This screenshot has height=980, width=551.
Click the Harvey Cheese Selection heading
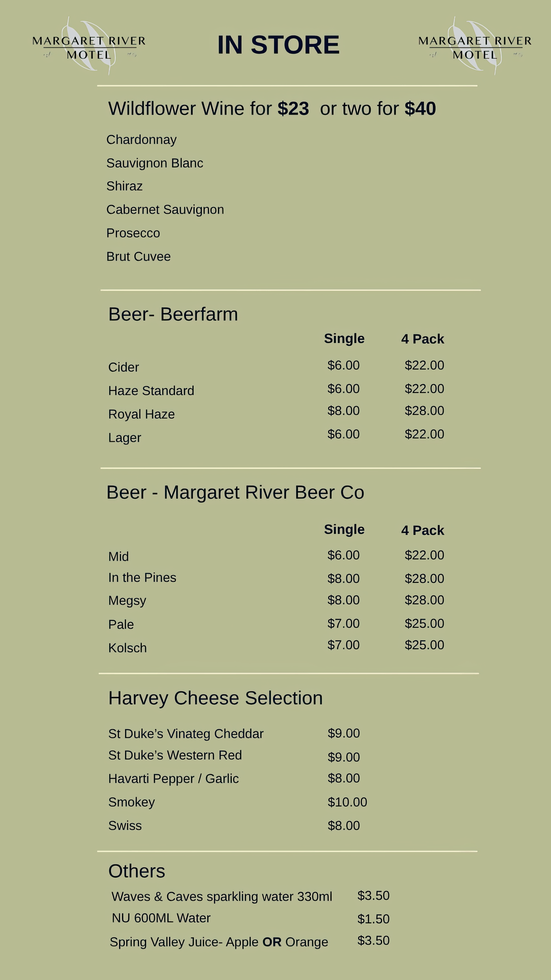[x=216, y=699]
